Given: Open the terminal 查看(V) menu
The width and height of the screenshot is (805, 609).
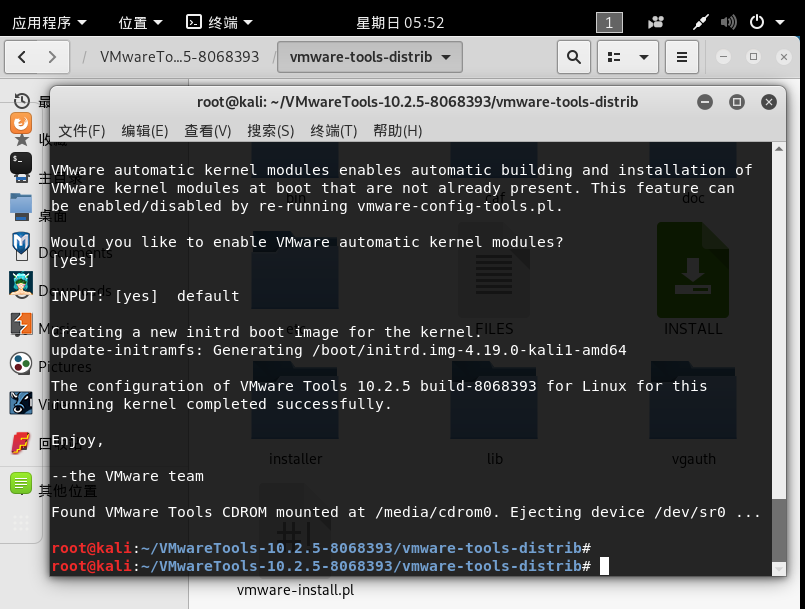Looking at the screenshot, I should click(x=208, y=131).
